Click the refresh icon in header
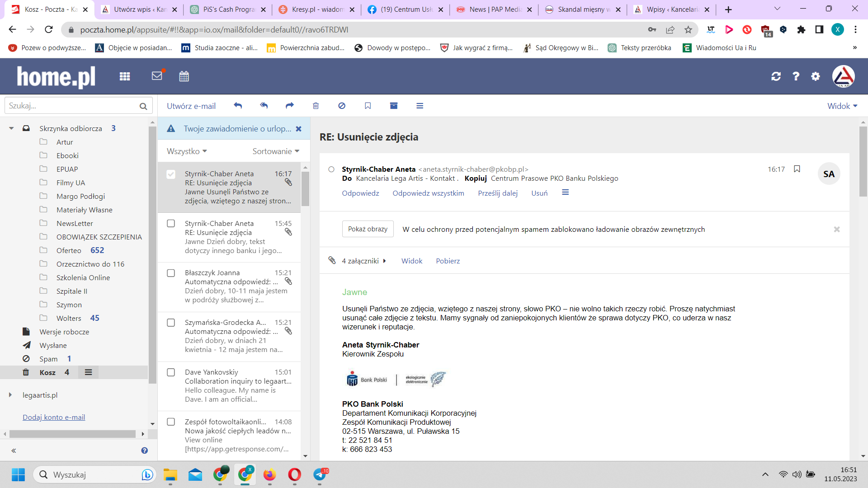The image size is (868, 488). (776, 76)
